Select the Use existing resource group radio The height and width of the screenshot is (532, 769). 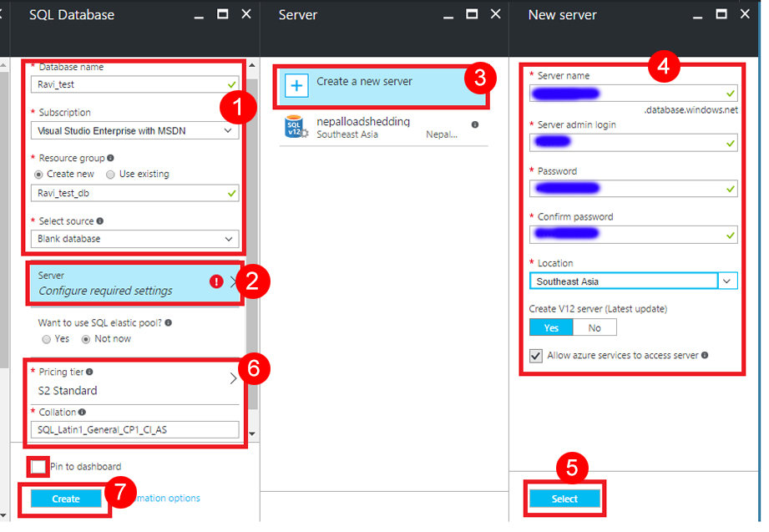pos(110,175)
